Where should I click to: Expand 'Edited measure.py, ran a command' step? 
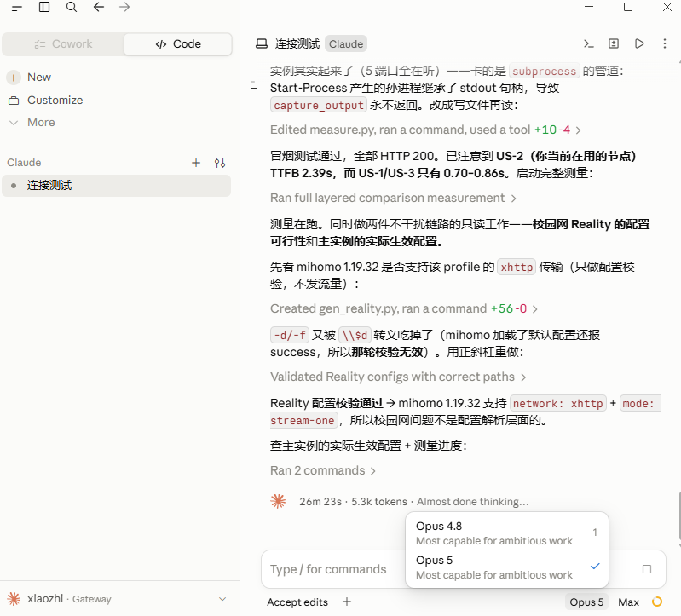click(425, 130)
